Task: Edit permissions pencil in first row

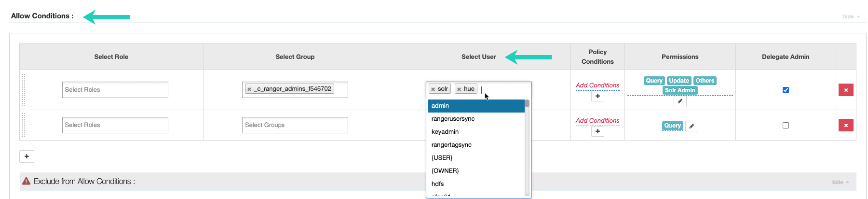Action: [x=680, y=101]
